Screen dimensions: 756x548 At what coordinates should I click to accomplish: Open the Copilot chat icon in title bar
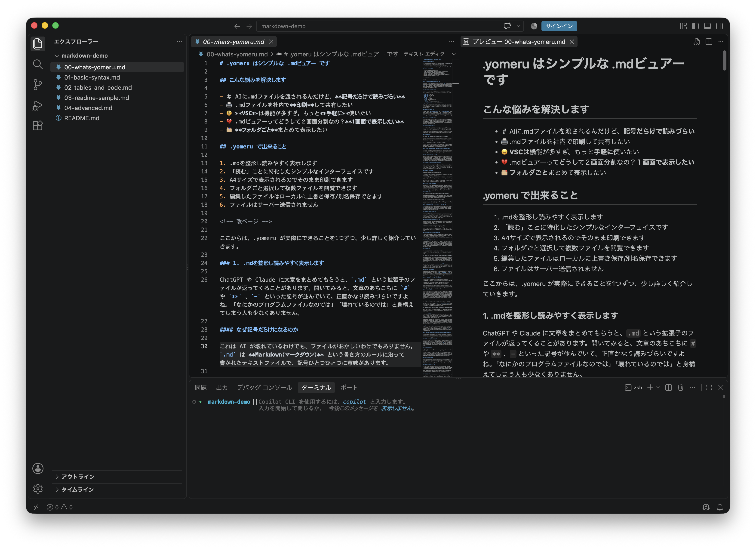(x=507, y=26)
